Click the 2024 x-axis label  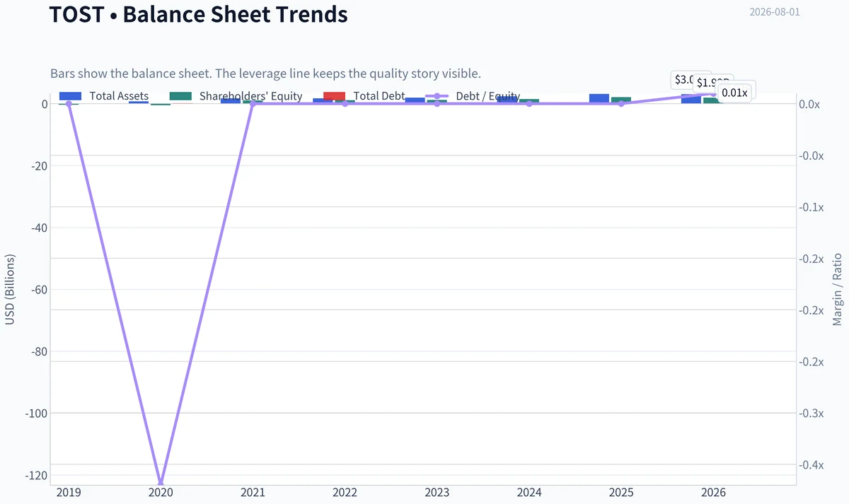(529, 493)
